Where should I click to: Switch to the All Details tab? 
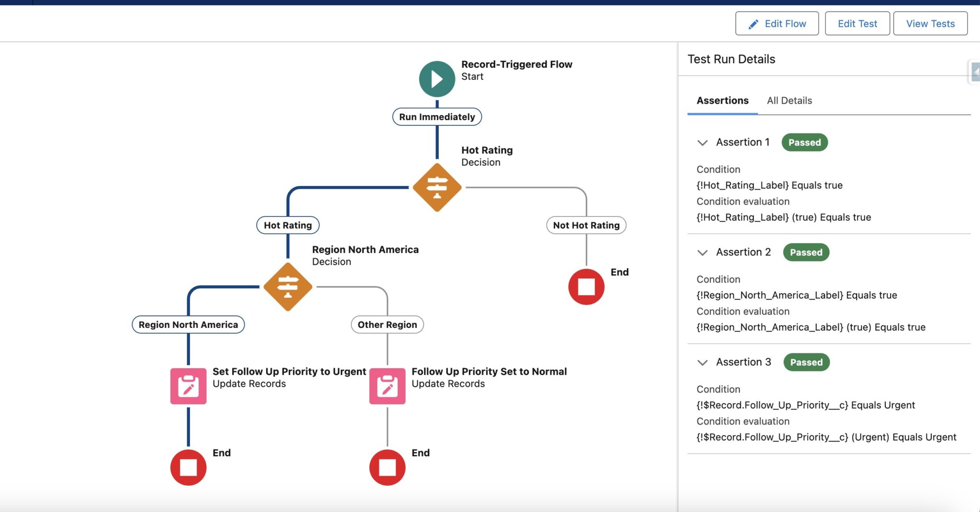[x=789, y=100]
